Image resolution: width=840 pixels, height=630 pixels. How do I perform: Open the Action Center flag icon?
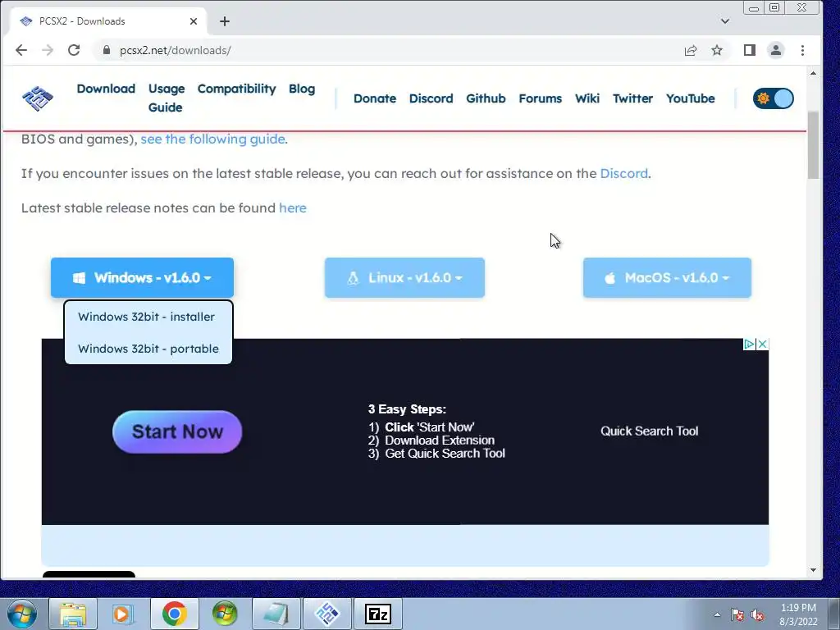[x=737, y=615]
